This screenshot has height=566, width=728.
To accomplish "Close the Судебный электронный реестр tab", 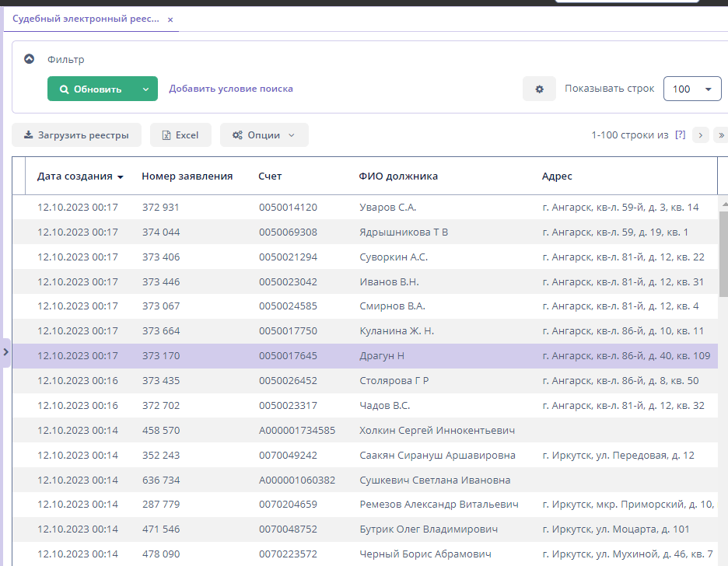I will (x=170, y=19).
